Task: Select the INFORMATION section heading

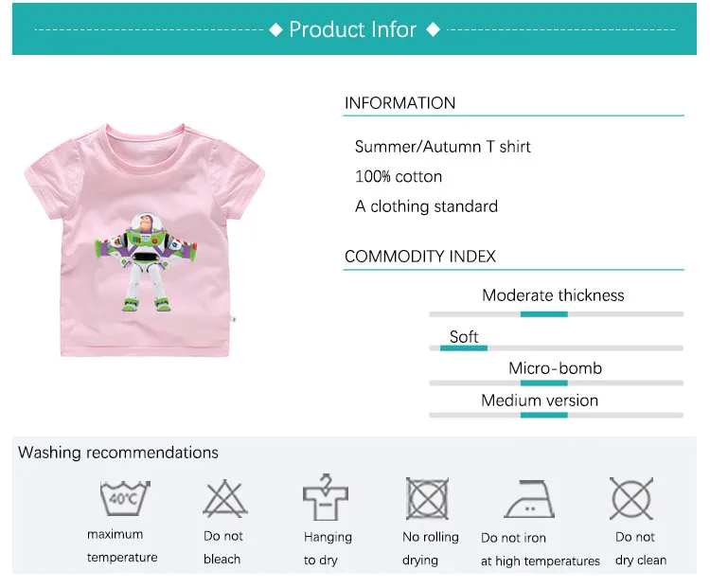Action: (x=399, y=103)
